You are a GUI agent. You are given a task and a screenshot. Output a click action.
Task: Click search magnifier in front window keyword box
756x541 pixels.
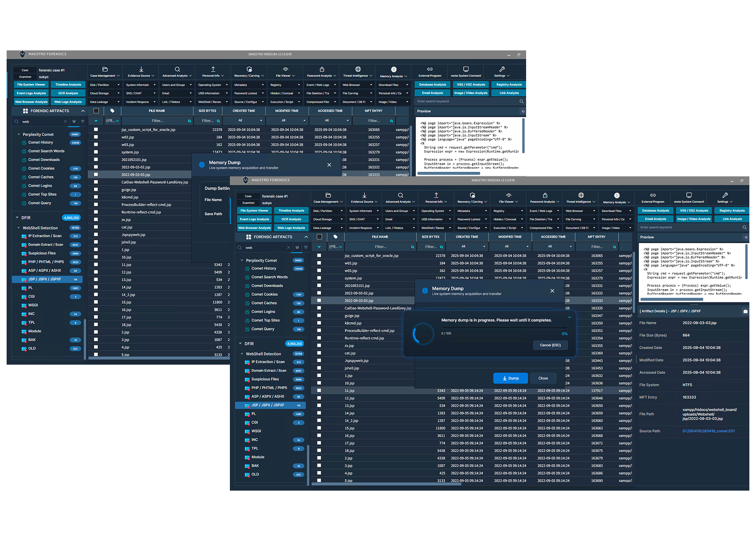[745, 228]
